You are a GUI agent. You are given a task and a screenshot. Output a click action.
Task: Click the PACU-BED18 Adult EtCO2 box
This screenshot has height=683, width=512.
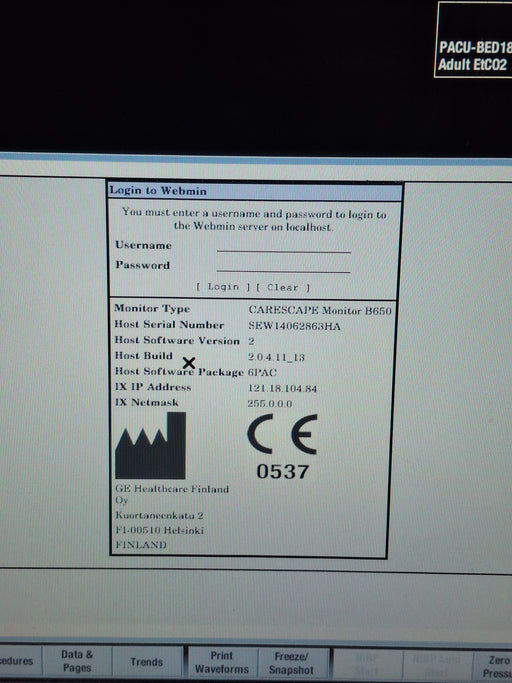point(473,40)
